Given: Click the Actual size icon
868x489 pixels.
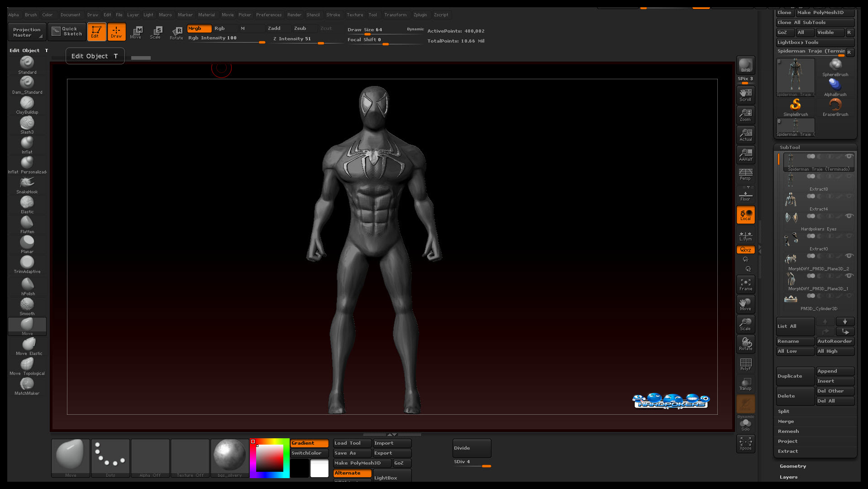Looking at the screenshot, I should (745, 134).
